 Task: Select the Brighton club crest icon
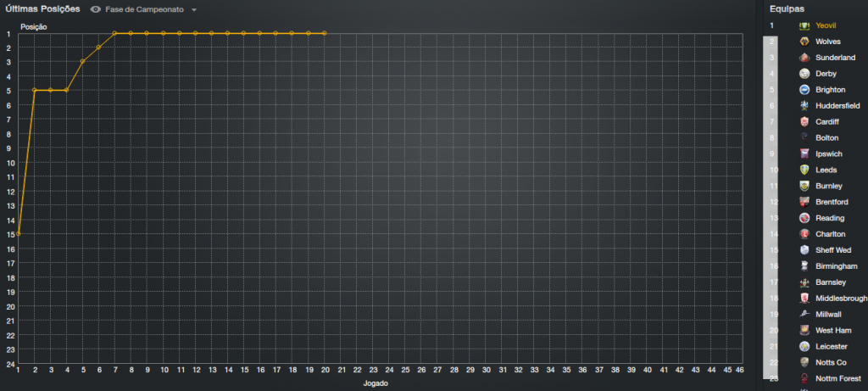(x=804, y=90)
